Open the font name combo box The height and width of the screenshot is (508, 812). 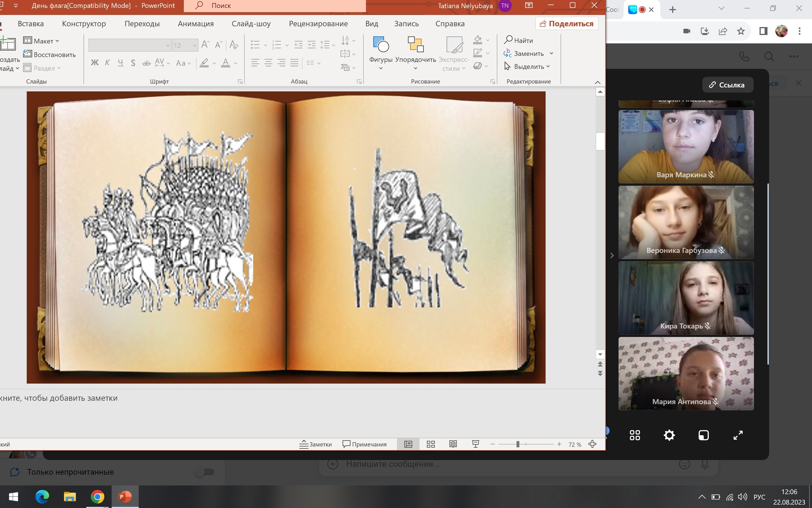point(130,45)
